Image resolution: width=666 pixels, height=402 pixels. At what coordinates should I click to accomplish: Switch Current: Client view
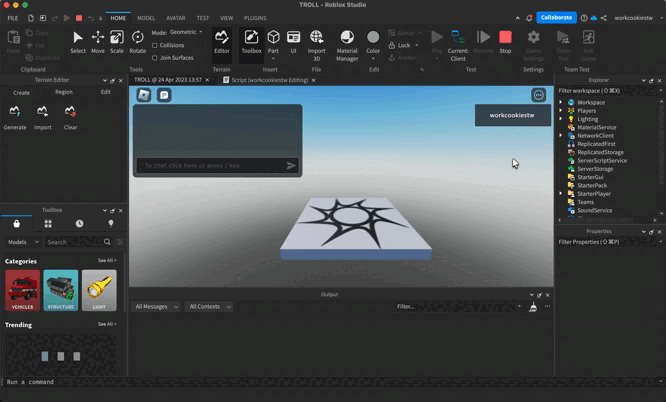coord(458,45)
